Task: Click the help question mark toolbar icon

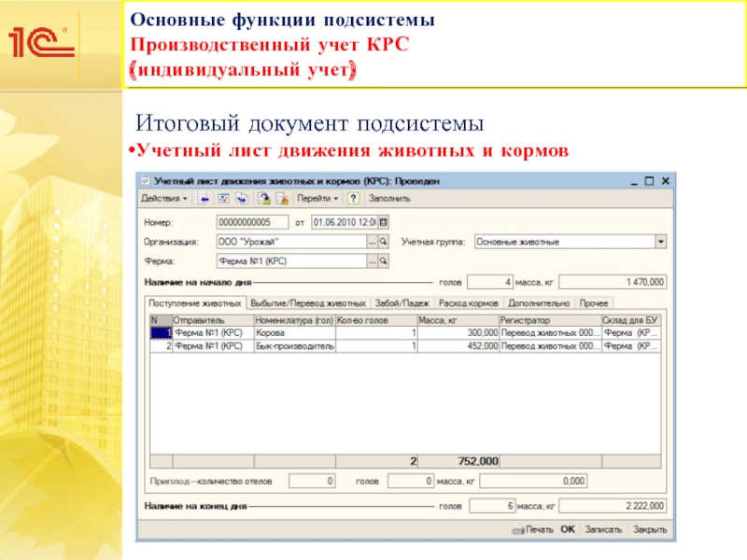Action: pyautogui.click(x=354, y=199)
